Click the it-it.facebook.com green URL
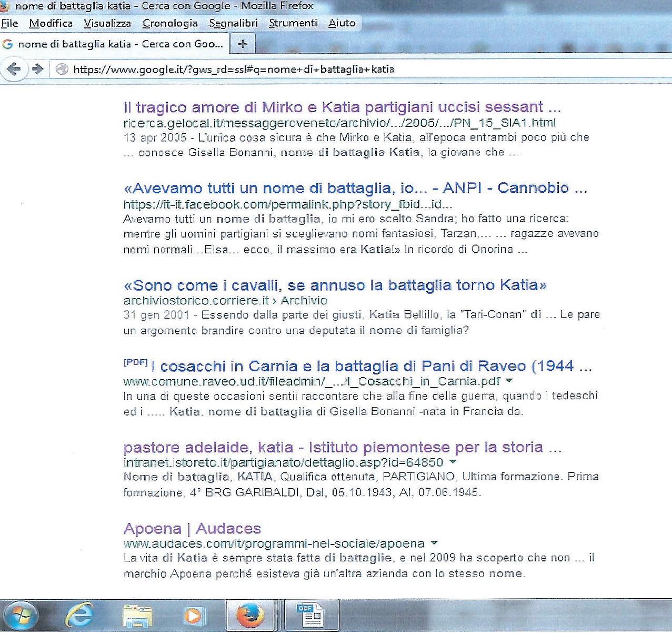The image size is (672, 633). (x=288, y=204)
